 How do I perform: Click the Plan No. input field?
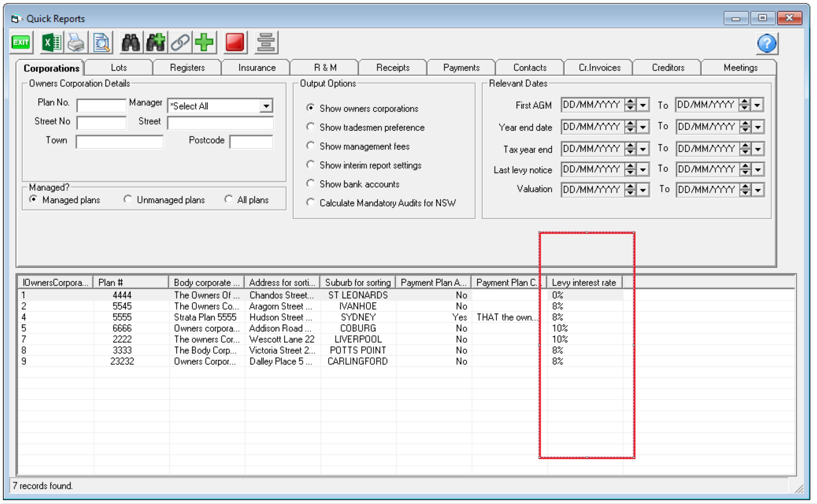pyautogui.click(x=102, y=106)
